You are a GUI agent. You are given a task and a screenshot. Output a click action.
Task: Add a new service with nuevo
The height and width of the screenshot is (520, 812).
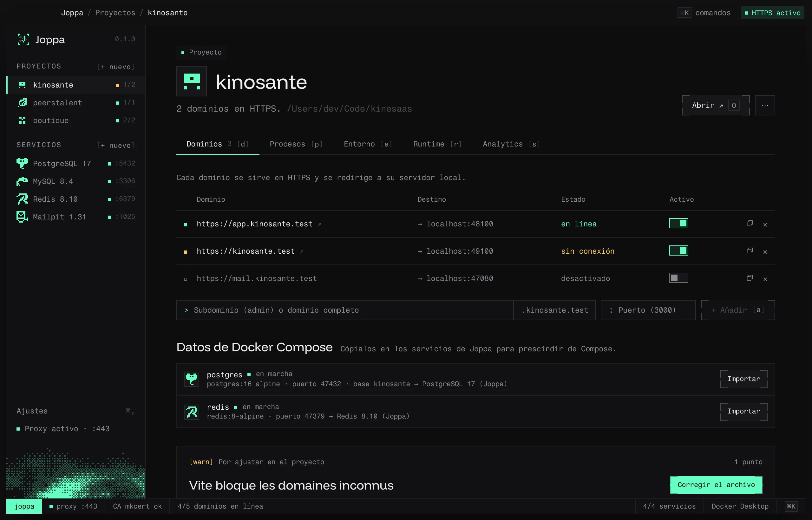click(x=116, y=146)
